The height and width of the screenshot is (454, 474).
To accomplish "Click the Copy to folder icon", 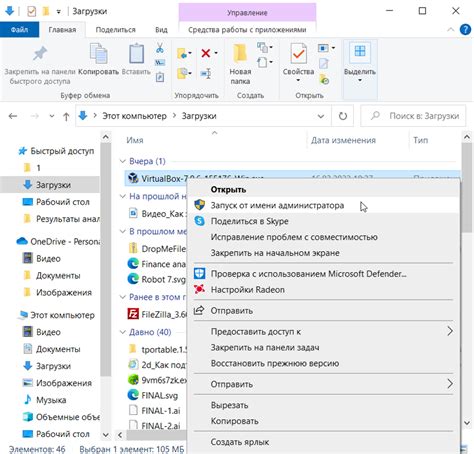I will 182,73.
